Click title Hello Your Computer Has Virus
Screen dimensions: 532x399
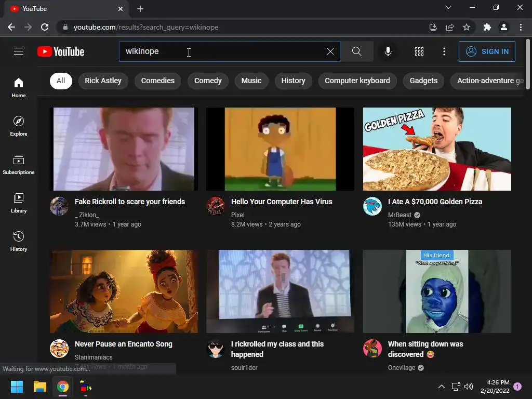(282, 202)
